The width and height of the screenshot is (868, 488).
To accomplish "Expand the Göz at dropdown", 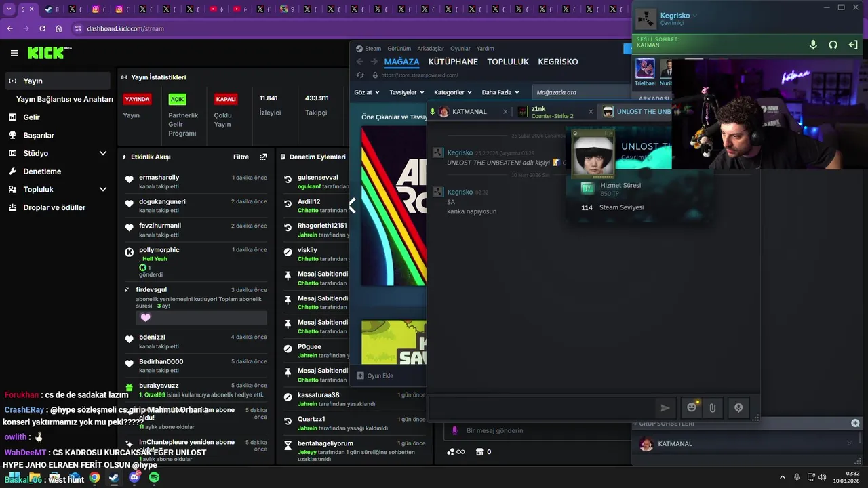I will point(366,92).
